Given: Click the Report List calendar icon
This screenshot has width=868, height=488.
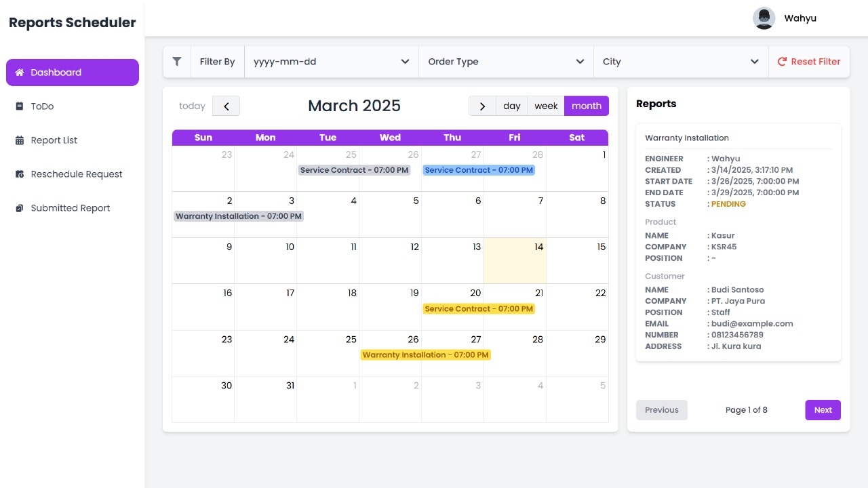Looking at the screenshot, I should pos(20,140).
